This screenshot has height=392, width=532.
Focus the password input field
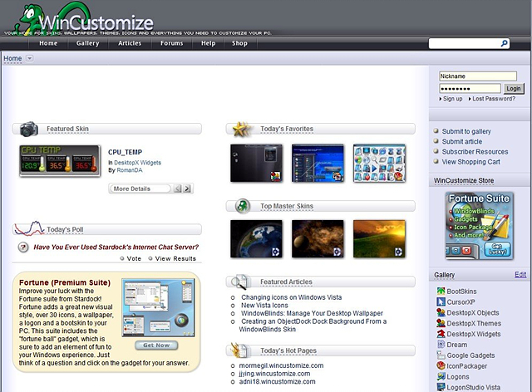[470, 89]
